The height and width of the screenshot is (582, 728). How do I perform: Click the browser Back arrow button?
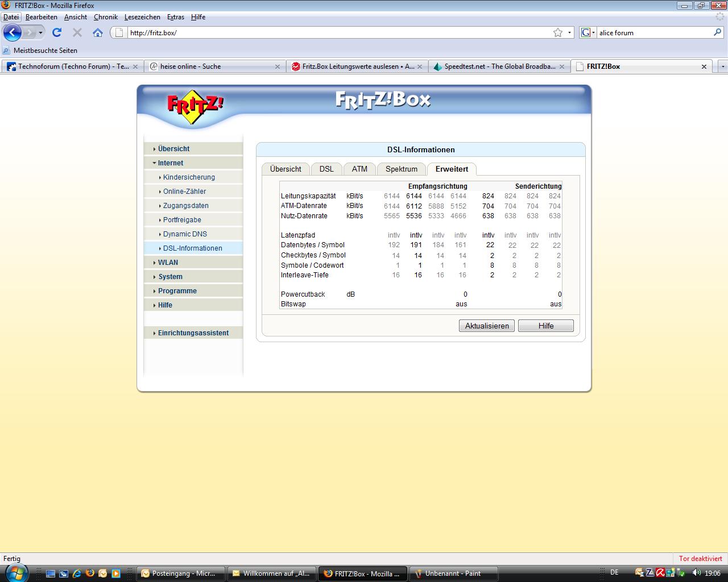(12, 32)
